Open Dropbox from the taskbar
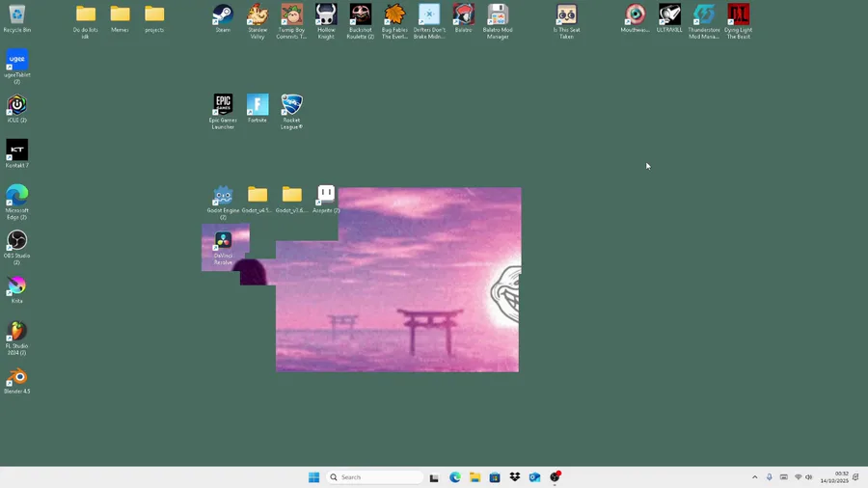Viewport: 868px width, 488px height. point(515,477)
